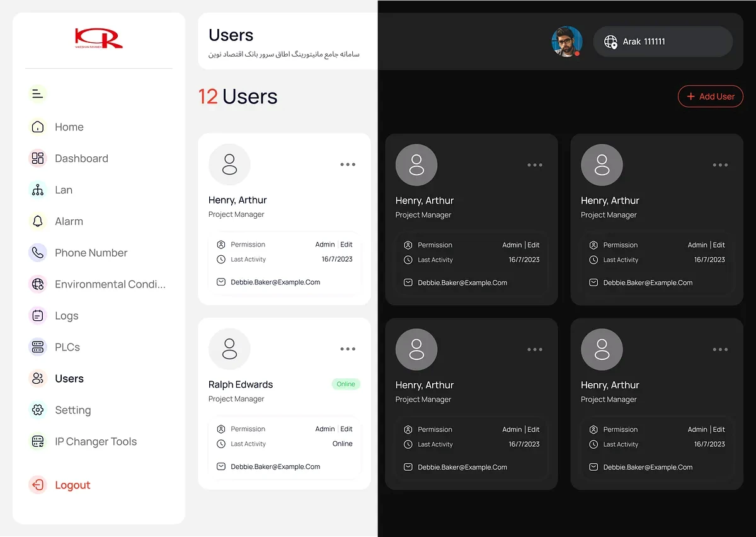
Task: Click the profile photo avatar in header
Action: tap(566, 42)
